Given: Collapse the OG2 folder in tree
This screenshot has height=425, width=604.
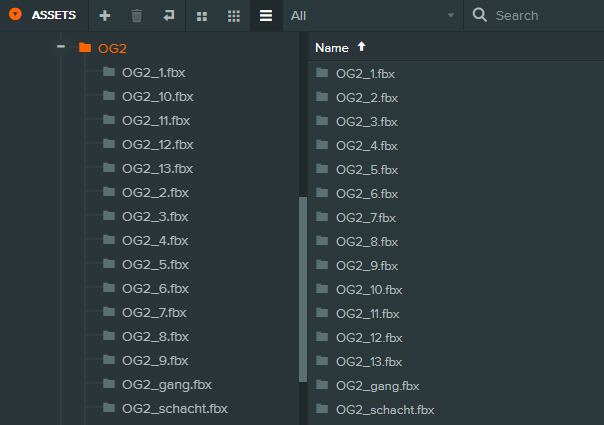Looking at the screenshot, I should coord(61,47).
